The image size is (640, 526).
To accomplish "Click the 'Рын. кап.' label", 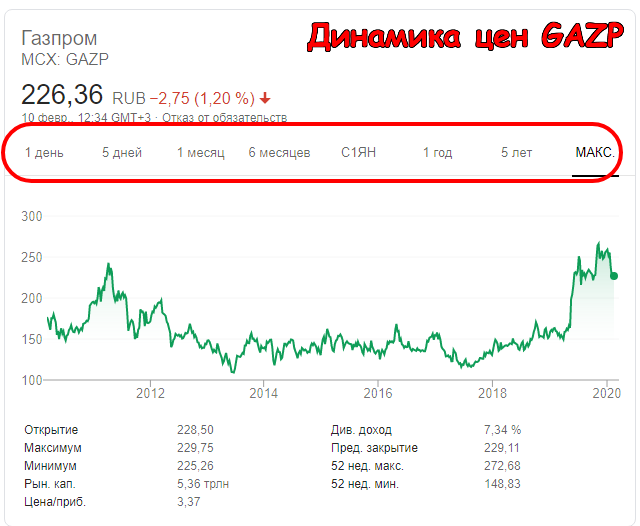I will [x=50, y=484].
